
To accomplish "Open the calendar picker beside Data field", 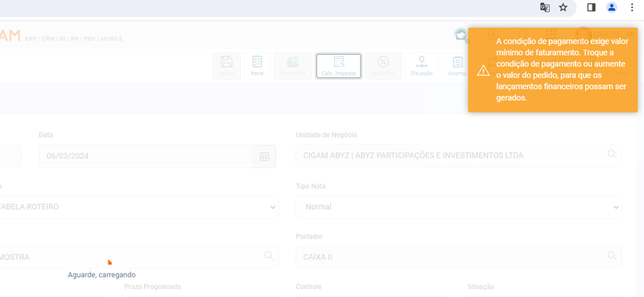I will tap(265, 156).
